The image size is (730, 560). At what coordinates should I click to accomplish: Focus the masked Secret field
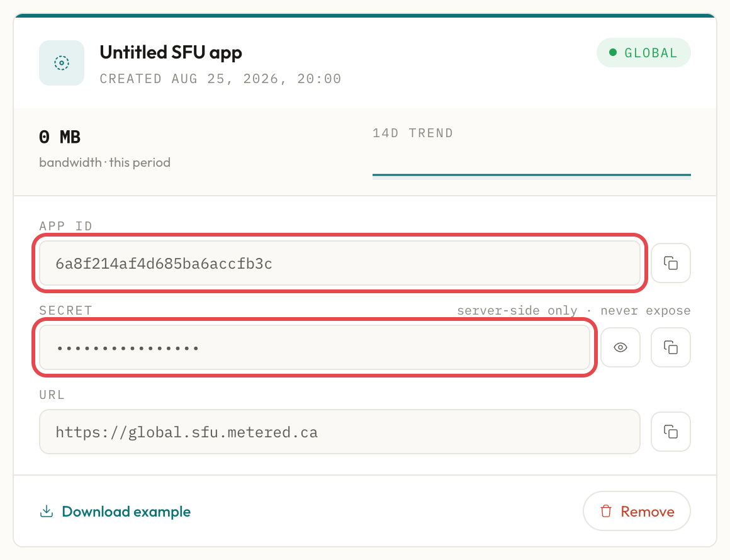(315, 347)
